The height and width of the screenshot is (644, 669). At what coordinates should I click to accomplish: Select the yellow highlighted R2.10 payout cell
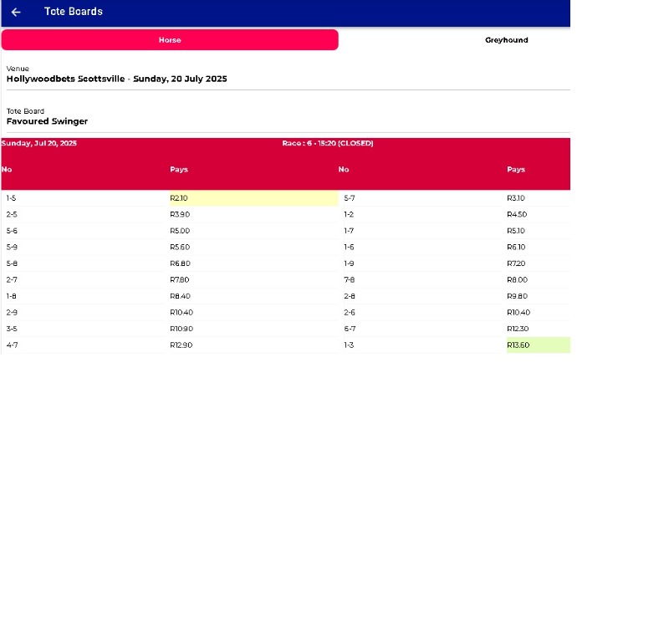(x=253, y=198)
